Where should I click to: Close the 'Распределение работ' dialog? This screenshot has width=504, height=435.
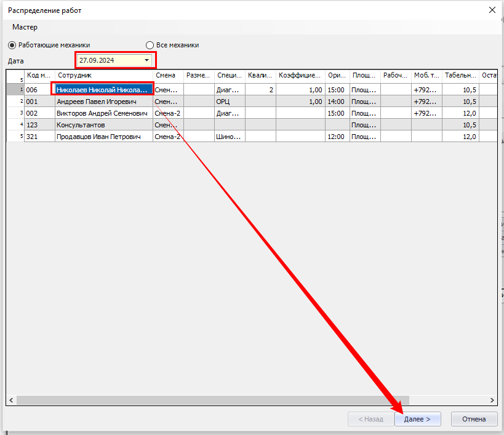point(492,10)
